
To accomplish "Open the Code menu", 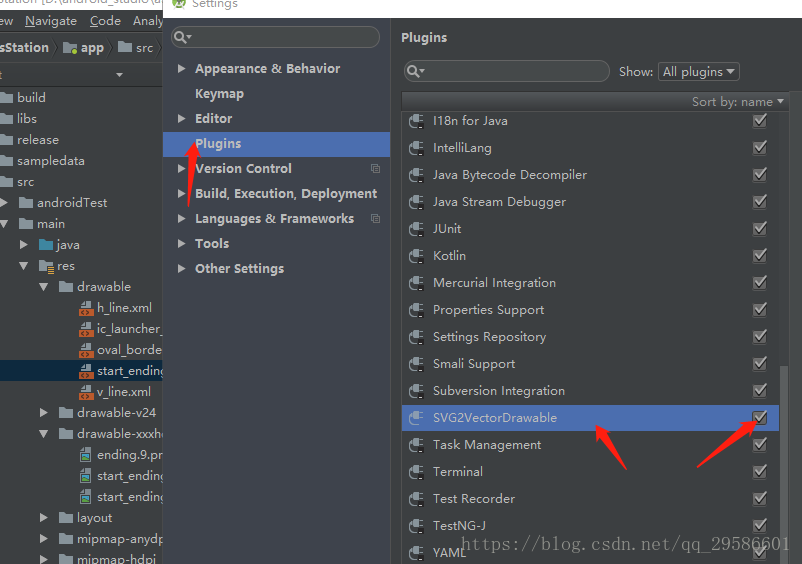I will [x=105, y=21].
